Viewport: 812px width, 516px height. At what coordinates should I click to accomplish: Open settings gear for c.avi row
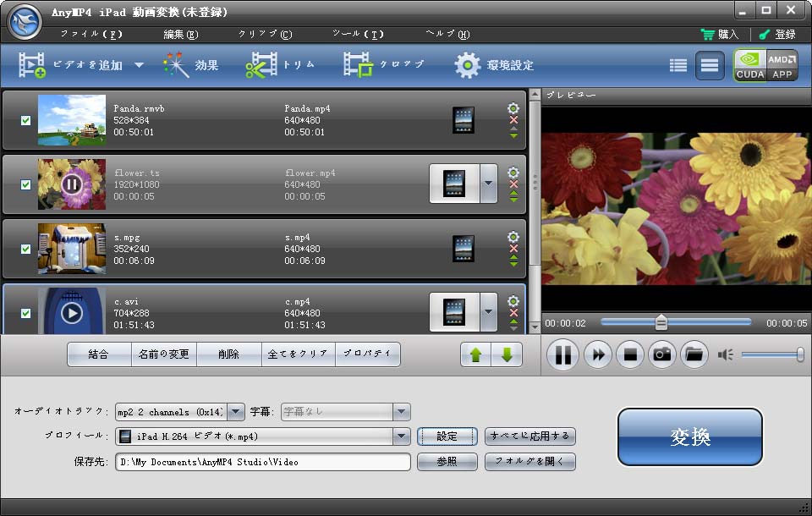(x=513, y=300)
